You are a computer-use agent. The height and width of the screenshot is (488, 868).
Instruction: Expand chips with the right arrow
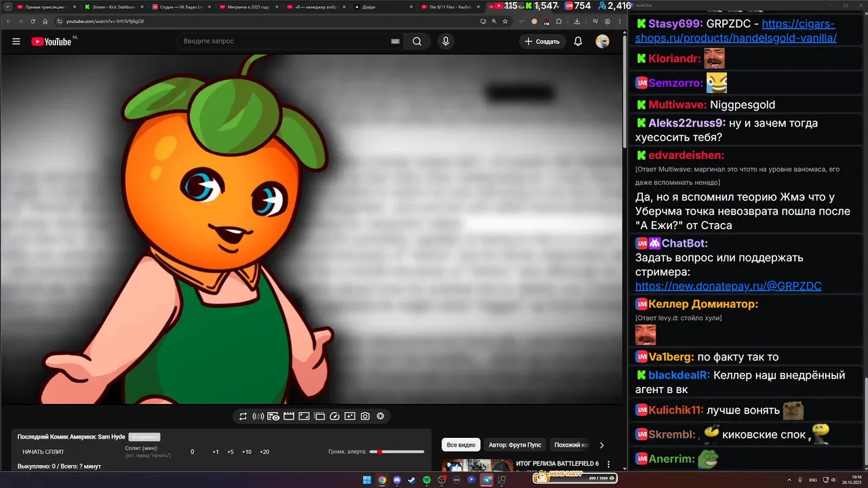coord(601,445)
